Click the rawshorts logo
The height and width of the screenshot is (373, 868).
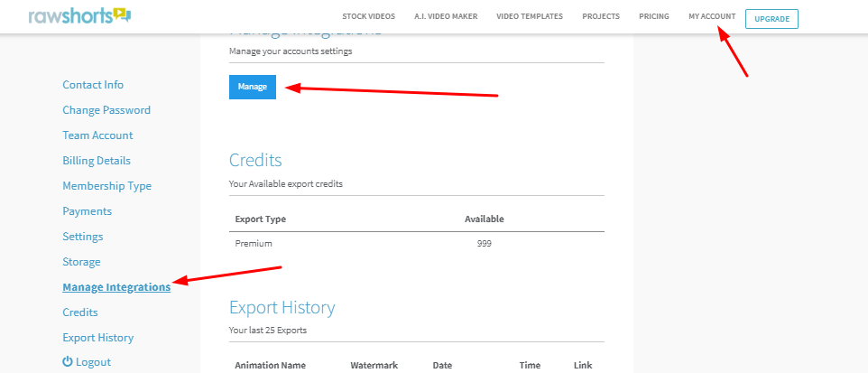click(x=79, y=15)
